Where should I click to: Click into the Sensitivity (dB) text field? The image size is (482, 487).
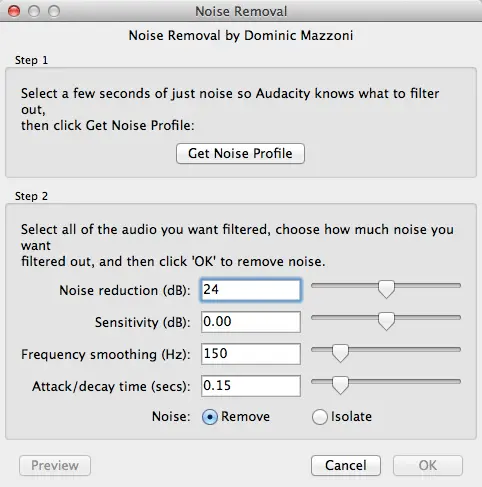(251, 322)
